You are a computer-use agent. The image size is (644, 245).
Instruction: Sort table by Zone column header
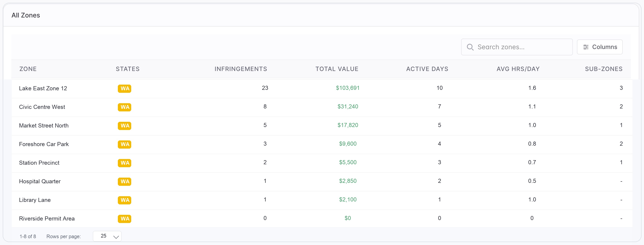(x=28, y=69)
